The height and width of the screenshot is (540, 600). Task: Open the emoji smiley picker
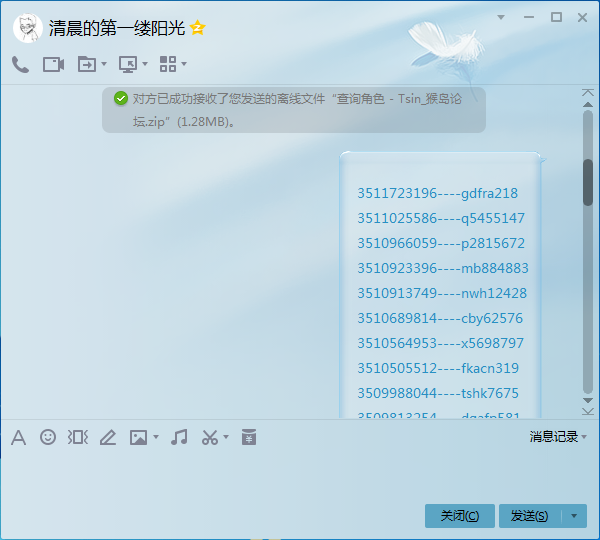coord(48,437)
